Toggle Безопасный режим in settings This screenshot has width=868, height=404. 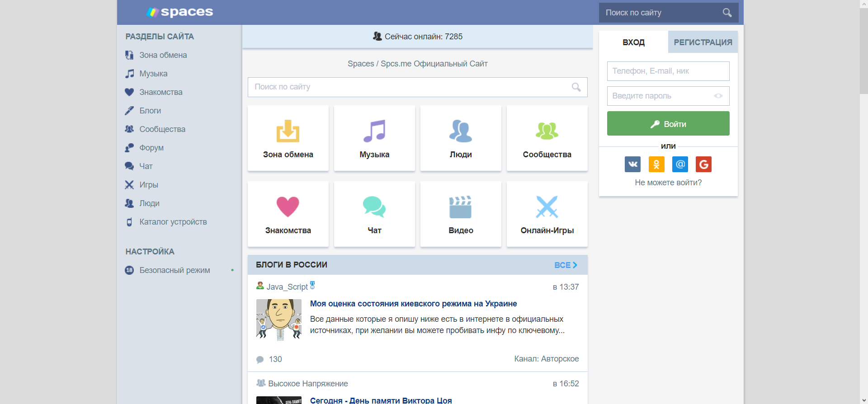tap(175, 270)
